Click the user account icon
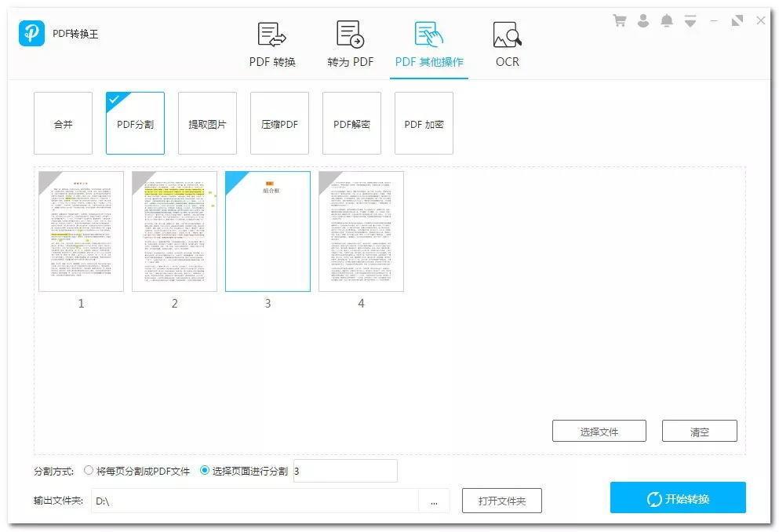This screenshot has width=779, height=532. (643, 20)
